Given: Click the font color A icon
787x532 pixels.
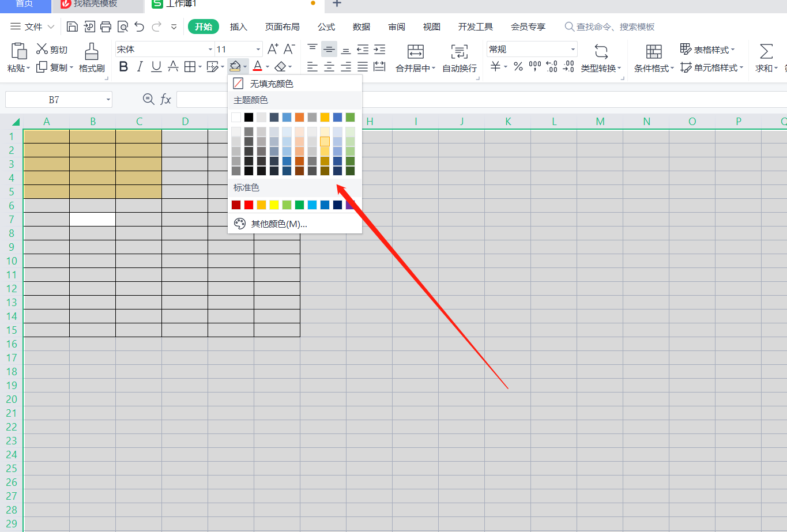Looking at the screenshot, I should click(x=258, y=67).
